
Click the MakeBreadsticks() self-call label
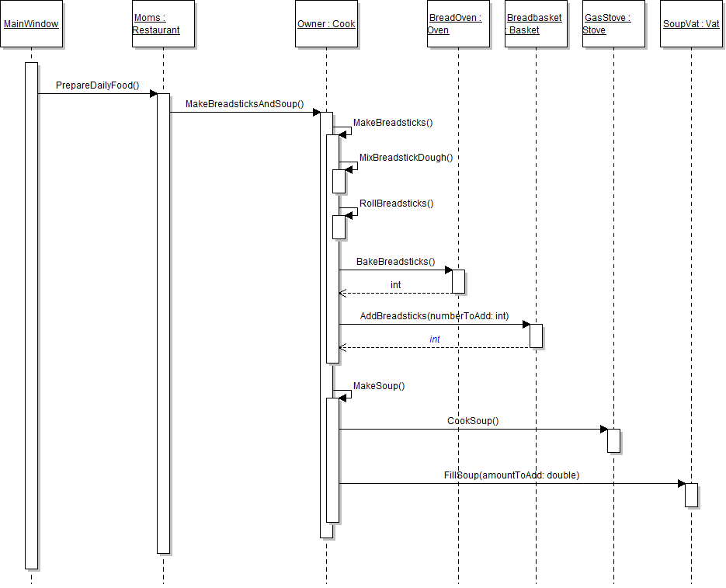[393, 123]
